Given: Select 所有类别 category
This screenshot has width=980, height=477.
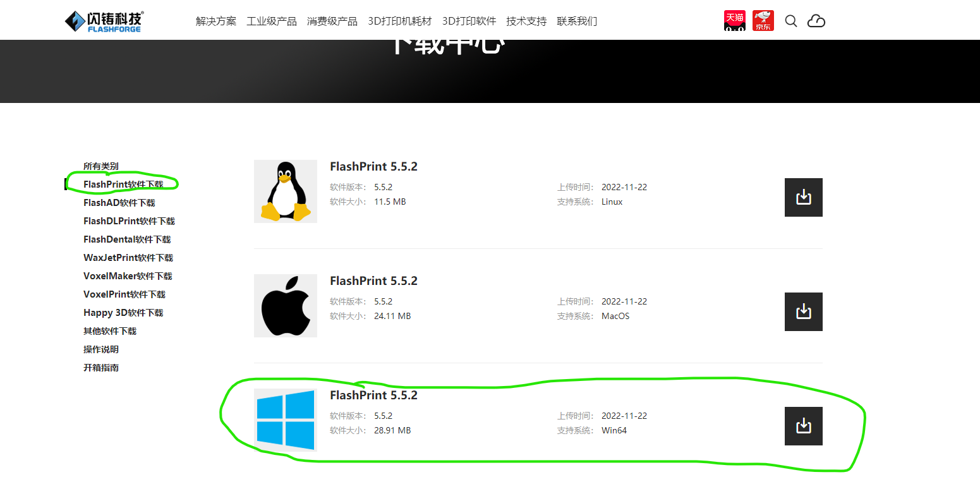Looking at the screenshot, I should (x=101, y=166).
